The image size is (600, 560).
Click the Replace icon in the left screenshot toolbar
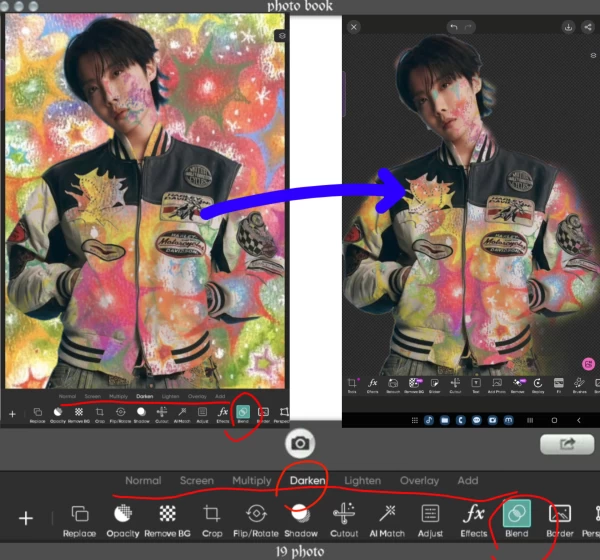pos(38,414)
